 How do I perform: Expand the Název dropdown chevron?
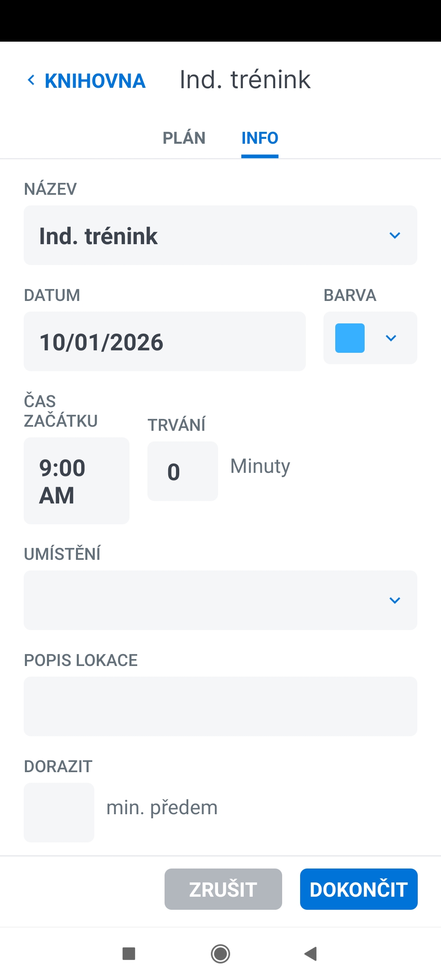[394, 236]
